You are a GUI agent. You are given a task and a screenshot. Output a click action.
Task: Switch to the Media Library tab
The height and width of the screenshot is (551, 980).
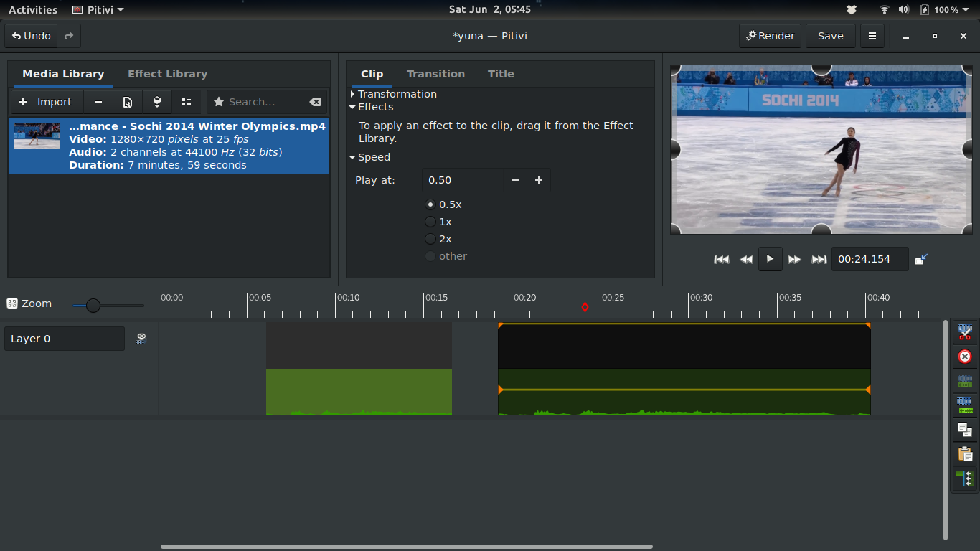coord(63,74)
